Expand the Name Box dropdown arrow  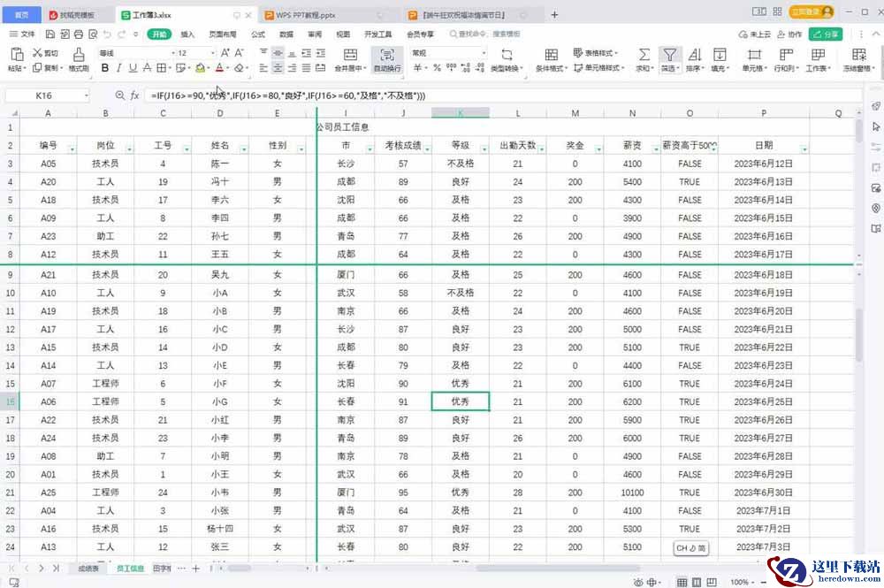tap(87, 95)
